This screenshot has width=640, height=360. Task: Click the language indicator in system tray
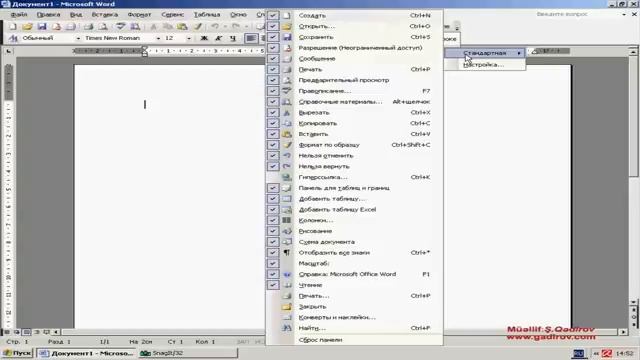click(578, 353)
